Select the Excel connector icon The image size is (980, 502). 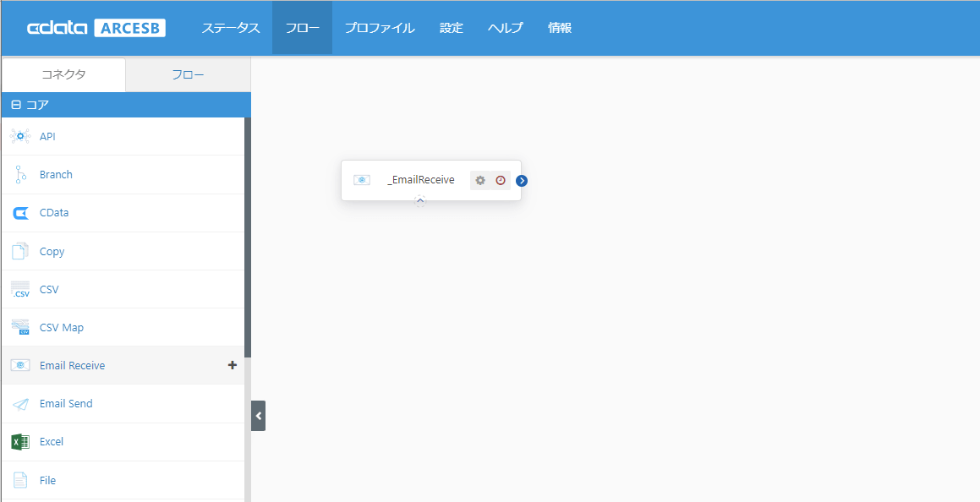pos(20,442)
